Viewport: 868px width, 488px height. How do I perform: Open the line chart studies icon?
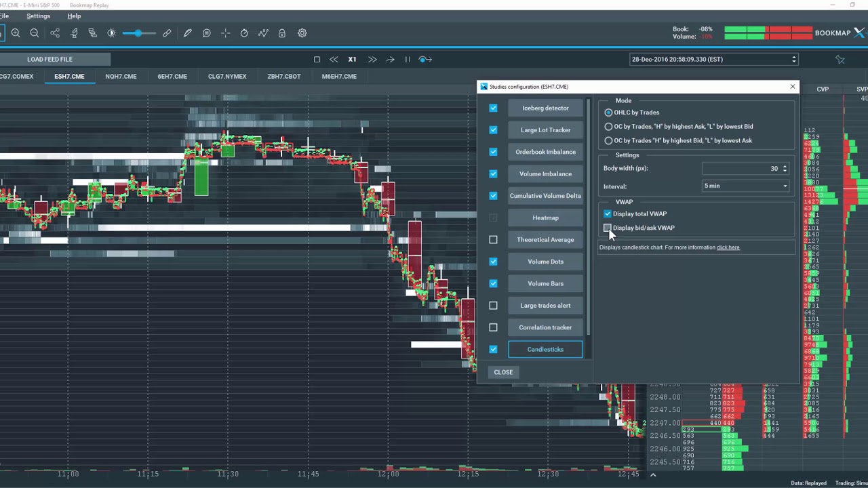[263, 33]
